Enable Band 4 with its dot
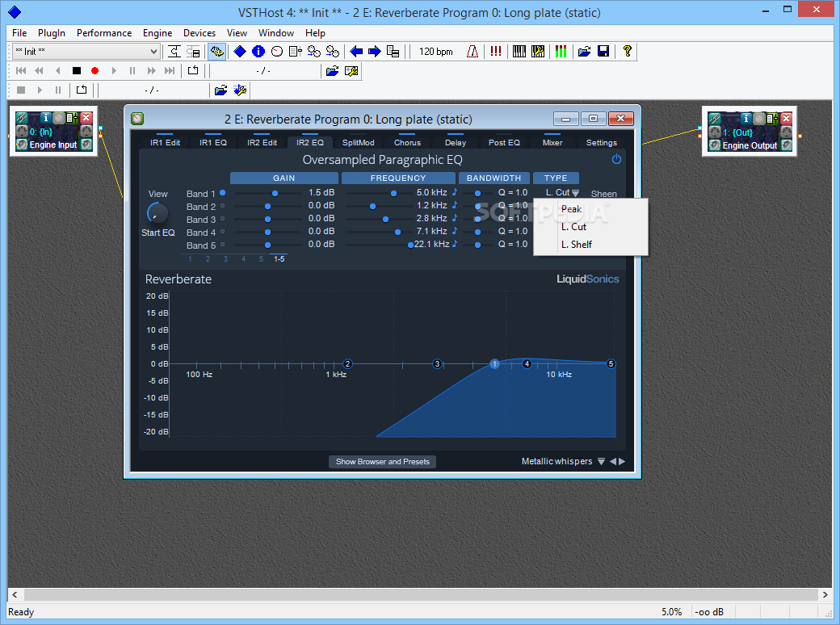This screenshot has width=840, height=625. [222, 232]
